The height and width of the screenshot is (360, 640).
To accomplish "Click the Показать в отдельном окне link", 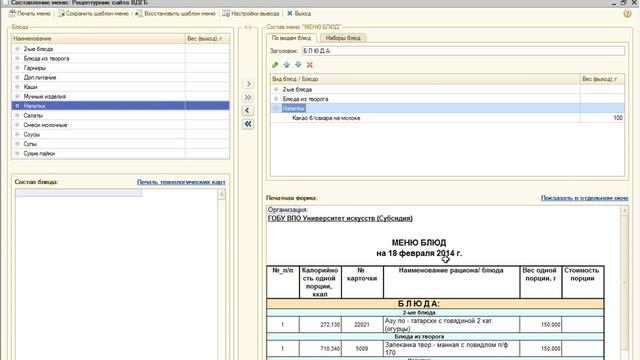I will [x=584, y=198].
